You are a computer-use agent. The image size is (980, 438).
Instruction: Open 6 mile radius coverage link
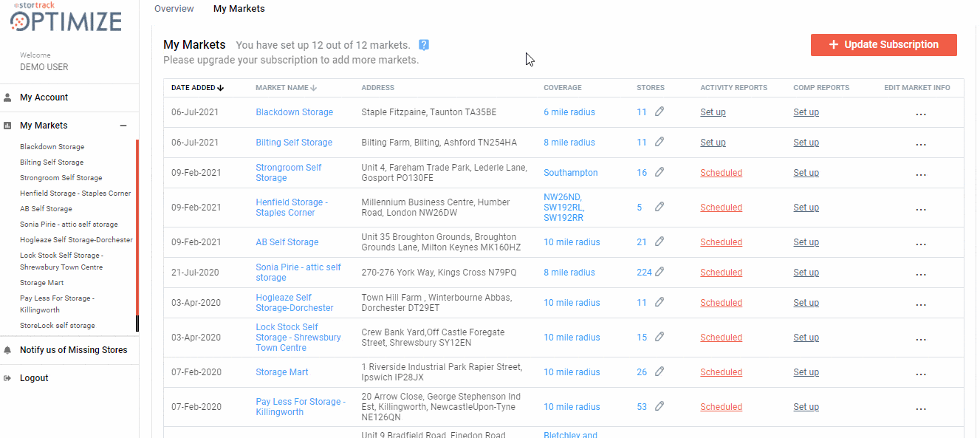coord(569,112)
